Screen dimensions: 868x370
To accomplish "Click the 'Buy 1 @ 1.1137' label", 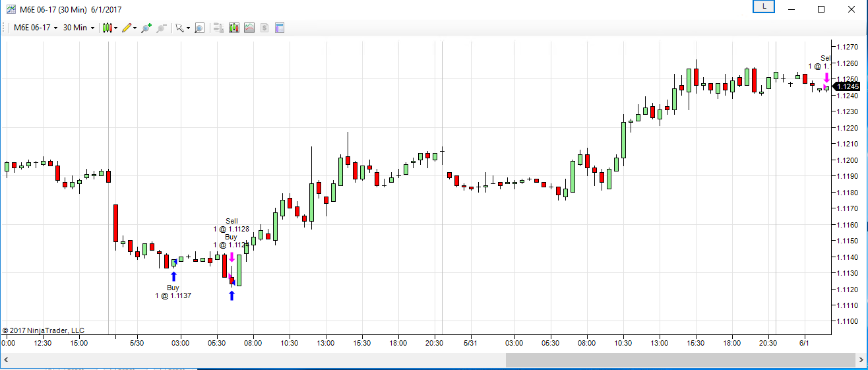I will pyautogui.click(x=173, y=292).
